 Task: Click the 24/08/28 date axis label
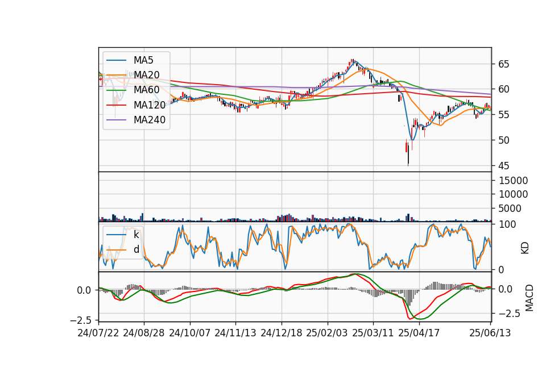click(144, 333)
